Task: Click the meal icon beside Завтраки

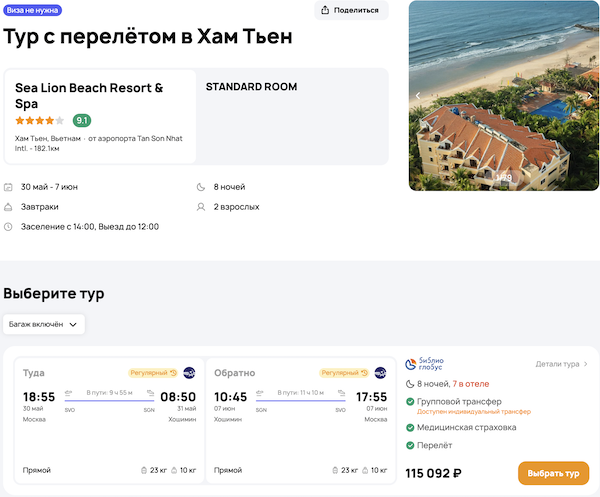Action: click(x=9, y=207)
